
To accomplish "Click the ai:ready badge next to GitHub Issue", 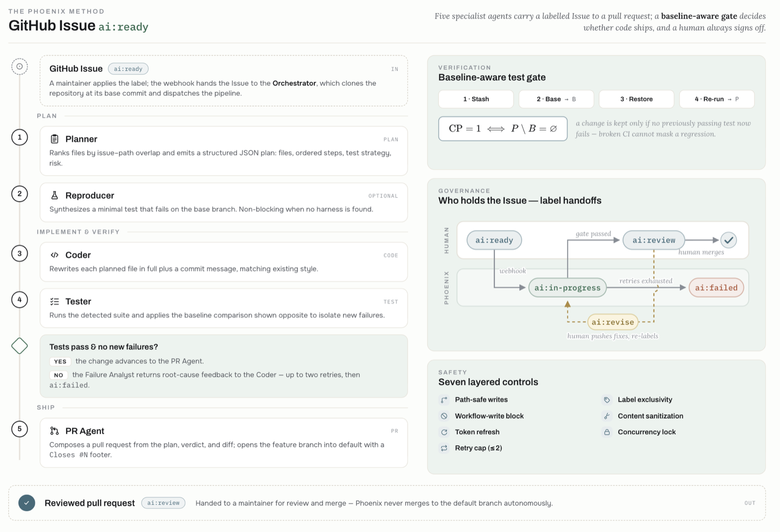I will 128,69.
